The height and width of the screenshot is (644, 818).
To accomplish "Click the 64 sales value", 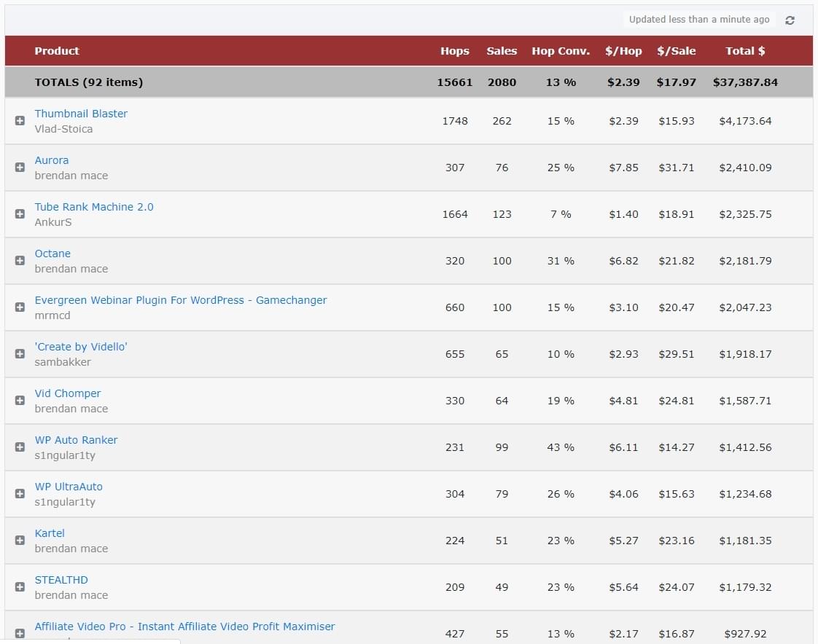I will point(502,401).
